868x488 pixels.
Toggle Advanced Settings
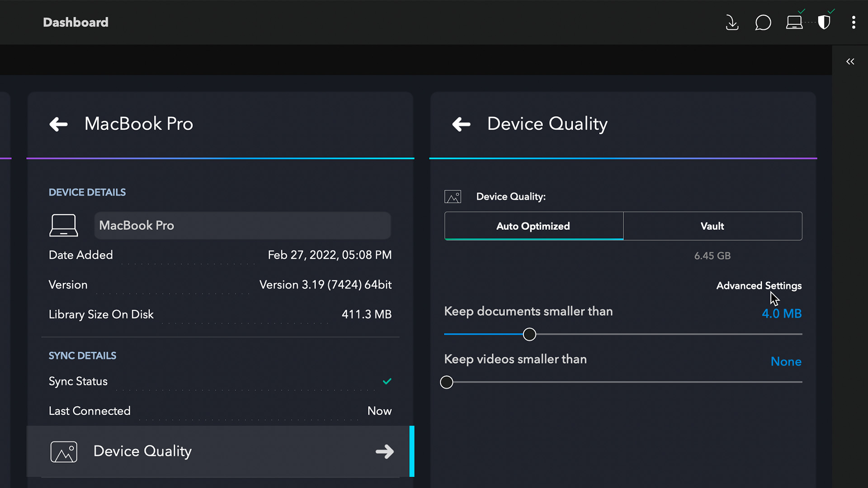point(759,286)
